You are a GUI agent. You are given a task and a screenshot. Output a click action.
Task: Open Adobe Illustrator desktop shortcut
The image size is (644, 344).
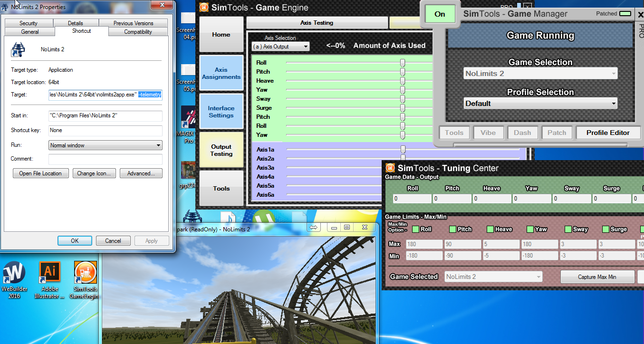(x=49, y=280)
